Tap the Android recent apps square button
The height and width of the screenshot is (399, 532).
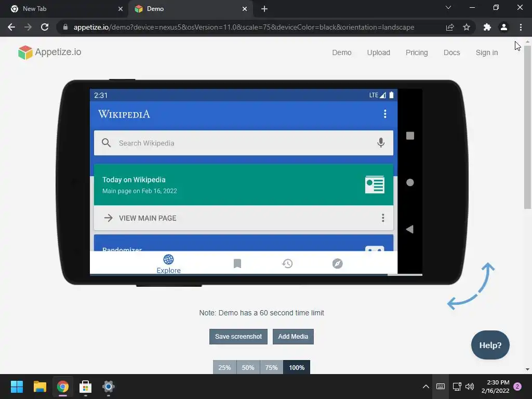[x=410, y=136]
